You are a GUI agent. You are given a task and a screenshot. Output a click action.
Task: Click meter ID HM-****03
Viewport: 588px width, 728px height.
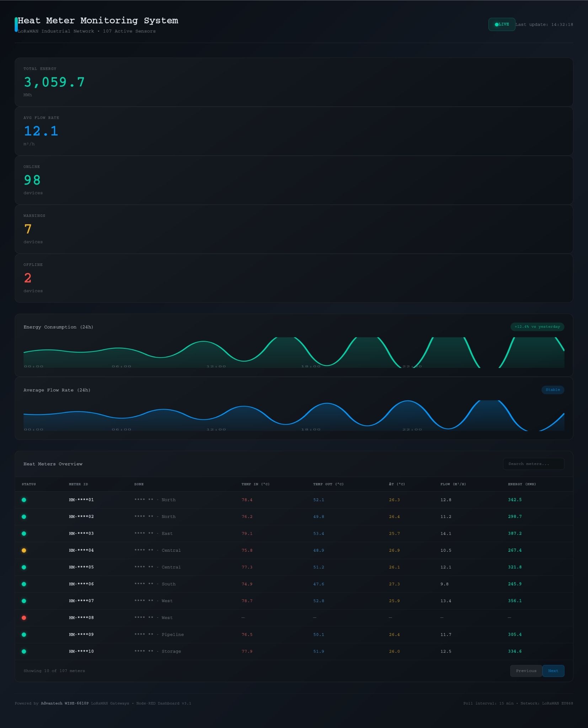pos(81,534)
